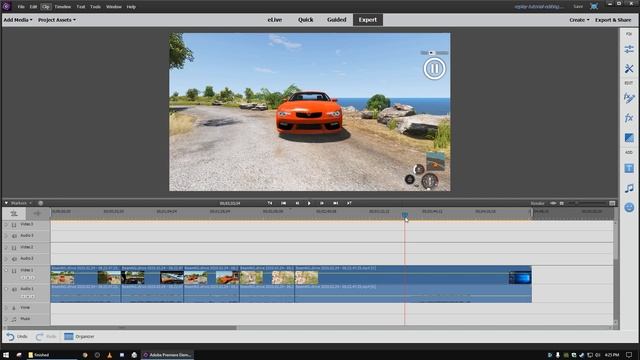Click the round marker button beside Markers

(40, 203)
